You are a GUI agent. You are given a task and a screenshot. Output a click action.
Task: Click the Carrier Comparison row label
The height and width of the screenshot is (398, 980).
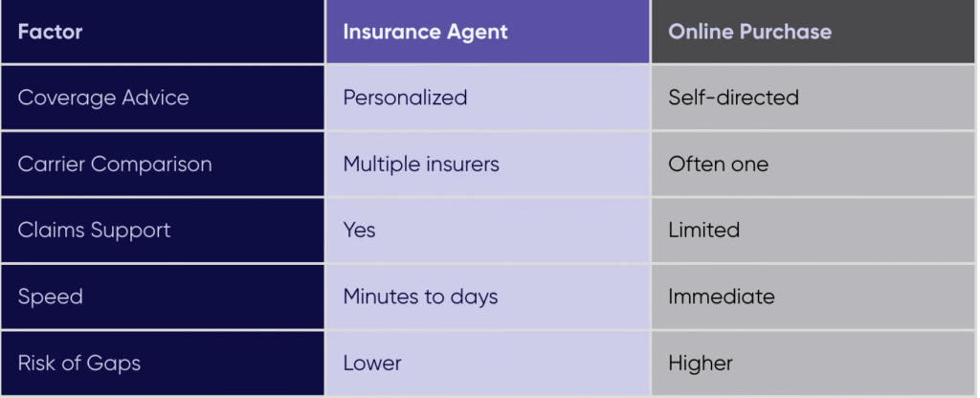(x=115, y=164)
